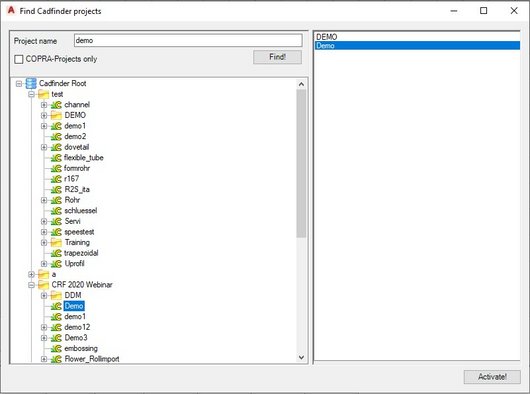Select the flexible_tube tree item
The width and height of the screenshot is (530, 394).
(x=83, y=158)
